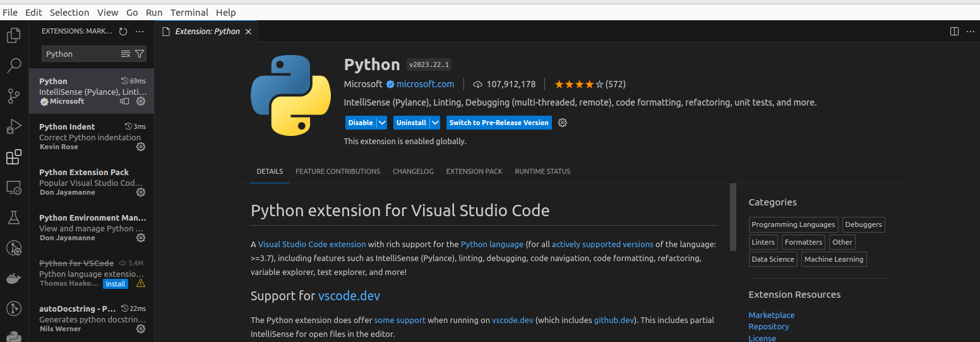
Task: Expand the Uninstall button dropdown arrow
Action: click(435, 123)
